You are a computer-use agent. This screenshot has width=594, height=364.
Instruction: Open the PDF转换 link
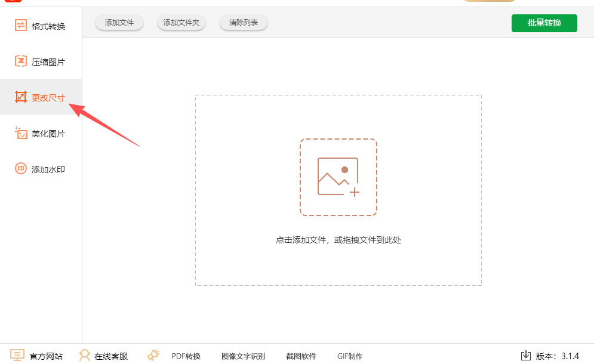click(x=186, y=356)
